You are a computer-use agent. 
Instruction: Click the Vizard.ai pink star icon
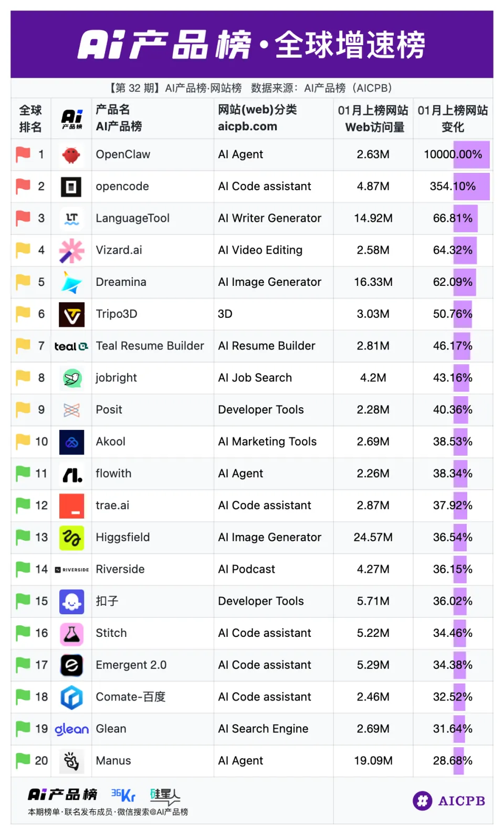click(71, 251)
